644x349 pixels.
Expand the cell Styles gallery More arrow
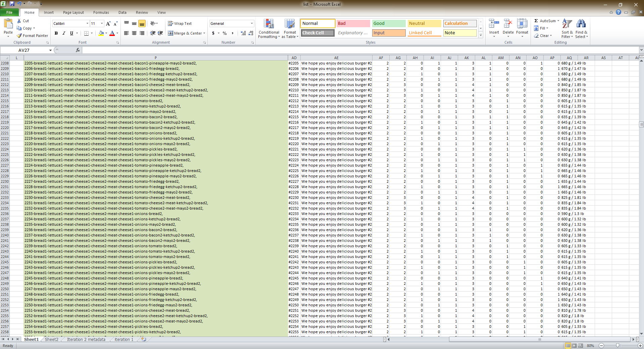coord(481,35)
